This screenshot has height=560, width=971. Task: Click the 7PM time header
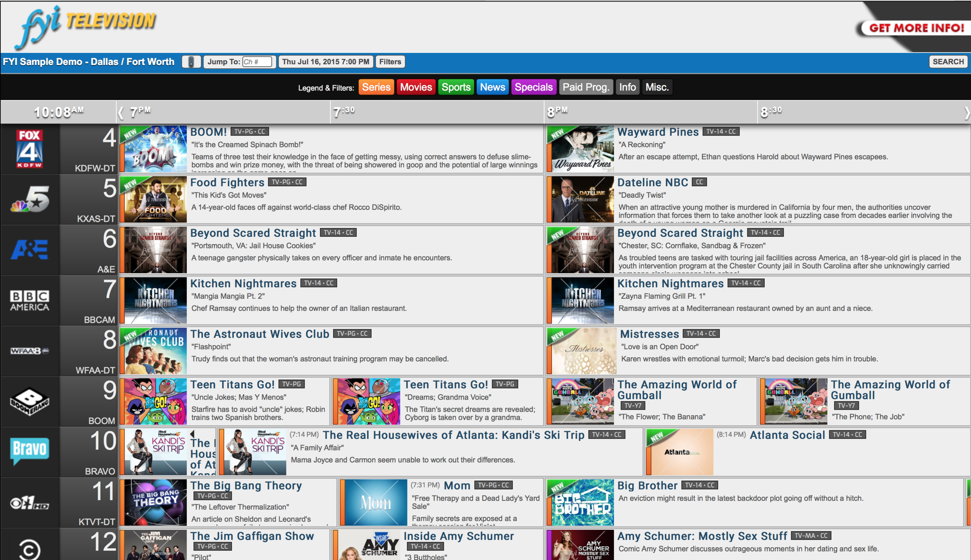pyautogui.click(x=140, y=112)
